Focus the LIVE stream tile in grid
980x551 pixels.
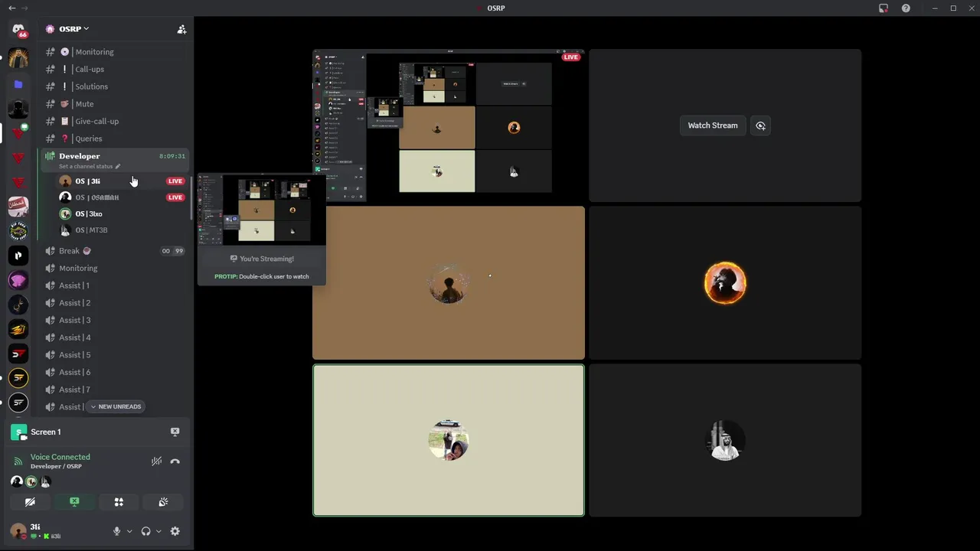coord(449,126)
